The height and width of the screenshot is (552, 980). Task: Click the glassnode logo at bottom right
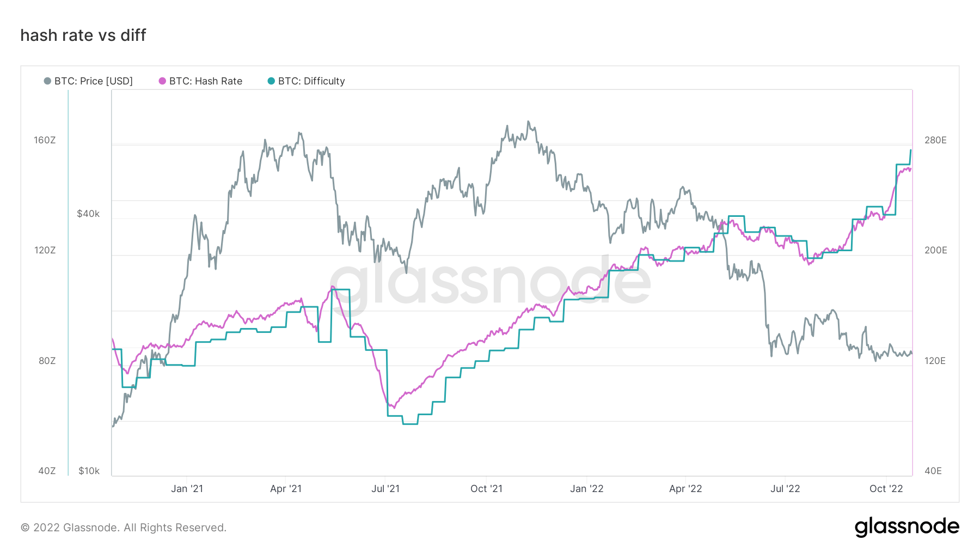tap(906, 527)
